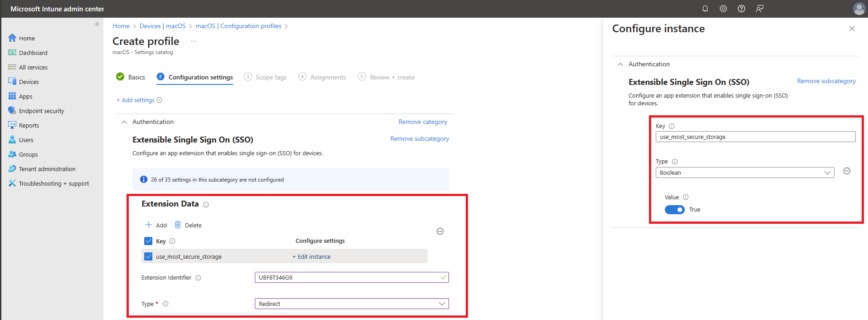Image resolution: width=868 pixels, height=320 pixels.
Task: Click Remove category link
Action: (x=423, y=122)
